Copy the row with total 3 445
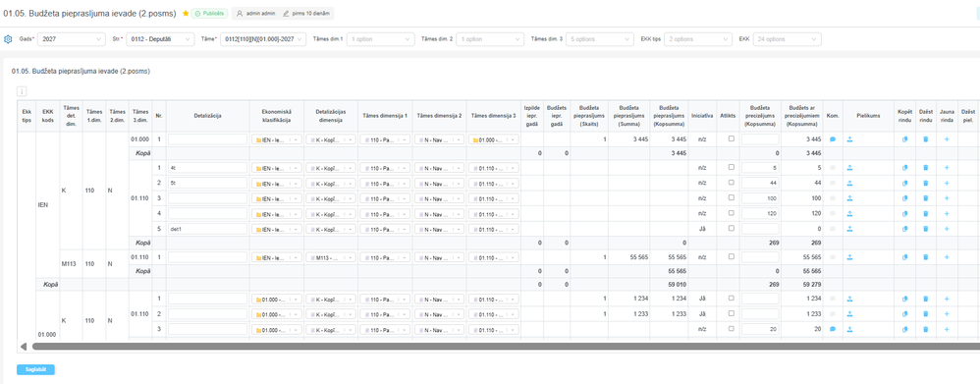This screenshot has height=384, width=980. tap(904, 139)
